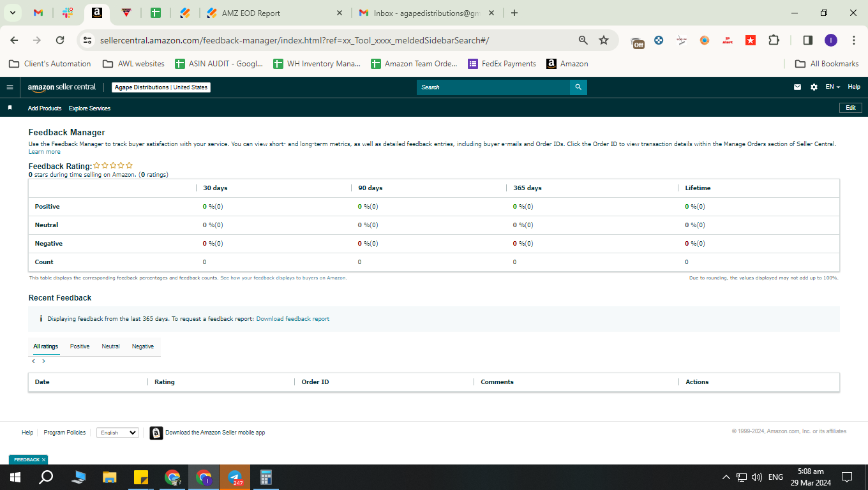The height and width of the screenshot is (490, 868).
Task: Reload the page with the refresh icon
Action: [x=60, y=40]
